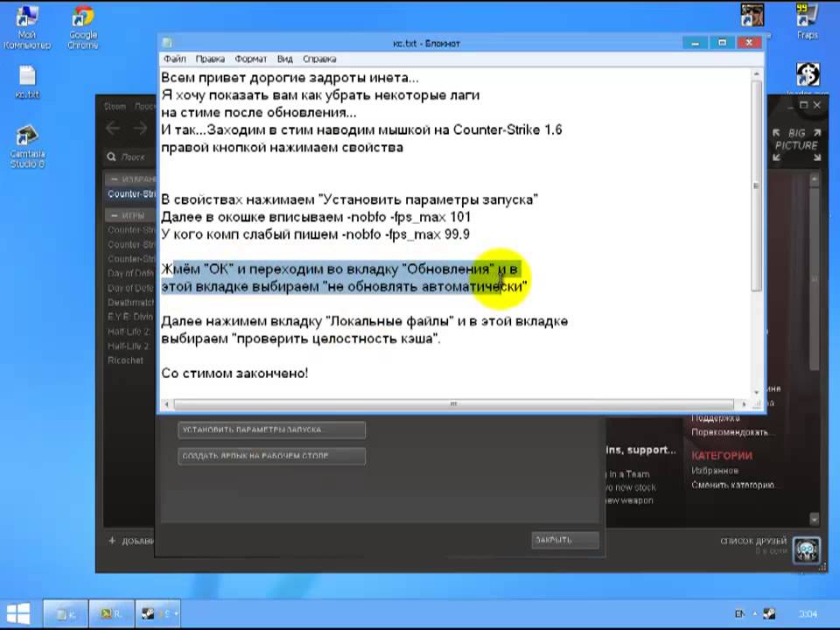
Task: Open the second taskbar application button
Action: click(111, 614)
